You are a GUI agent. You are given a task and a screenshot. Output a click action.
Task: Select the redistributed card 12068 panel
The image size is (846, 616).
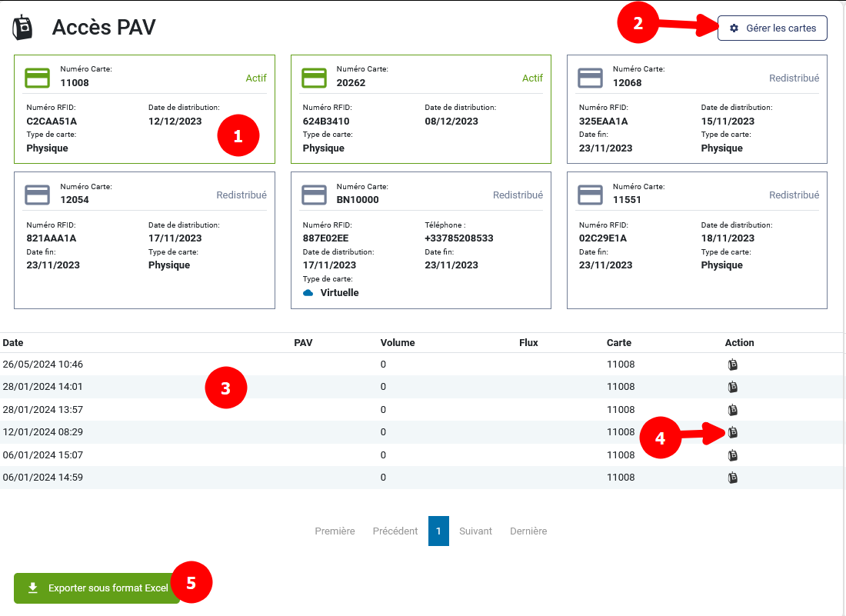[x=697, y=109]
